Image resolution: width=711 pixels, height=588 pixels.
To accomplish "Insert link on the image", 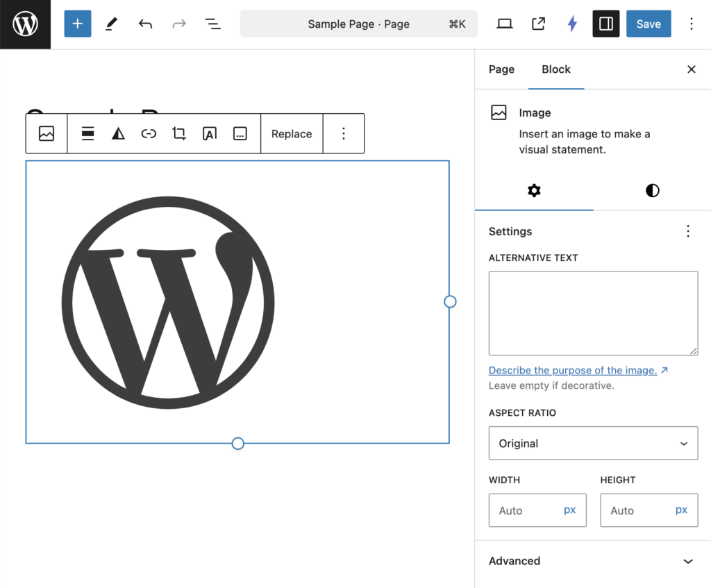I will 149,134.
